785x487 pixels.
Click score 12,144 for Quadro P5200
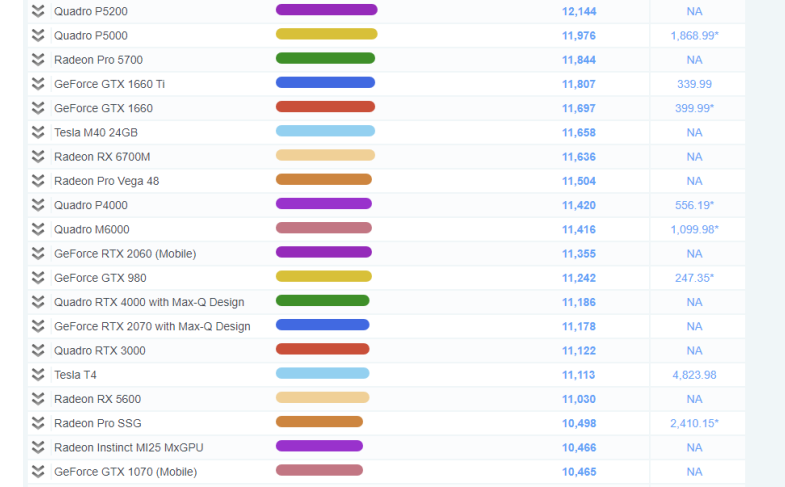(x=579, y=12)
